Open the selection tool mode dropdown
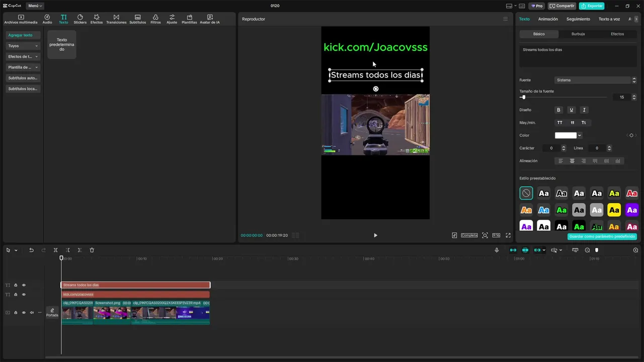This screenshot has width=644, height=362. pos(16,250)
